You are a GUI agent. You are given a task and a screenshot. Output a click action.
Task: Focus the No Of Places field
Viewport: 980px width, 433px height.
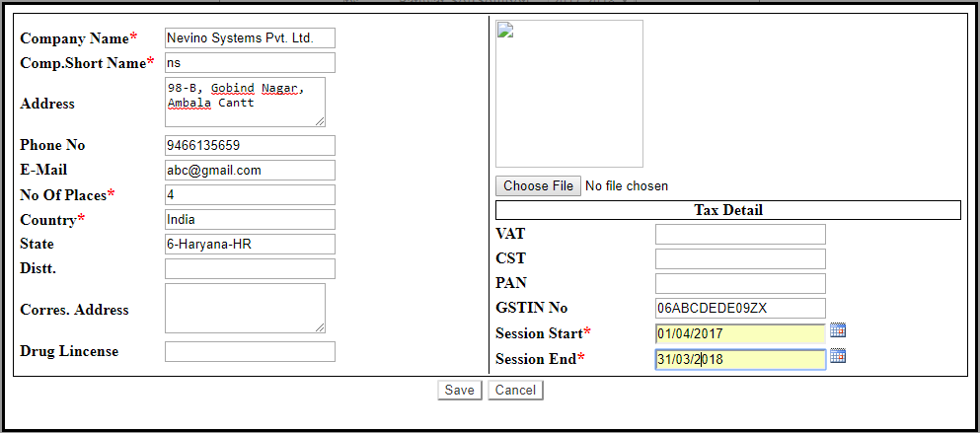250,194
